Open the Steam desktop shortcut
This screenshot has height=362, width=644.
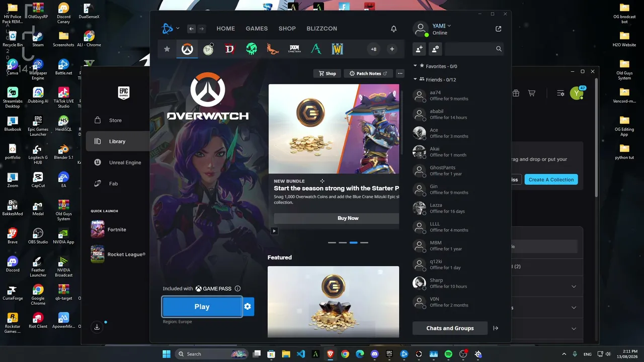(38, 38)
